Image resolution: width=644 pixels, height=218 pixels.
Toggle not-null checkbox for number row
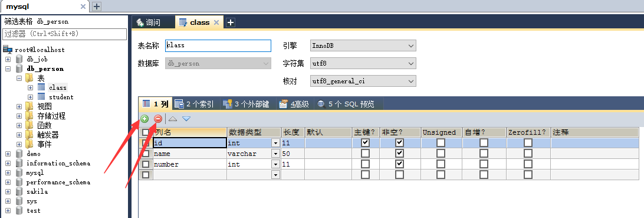[399, 164]
